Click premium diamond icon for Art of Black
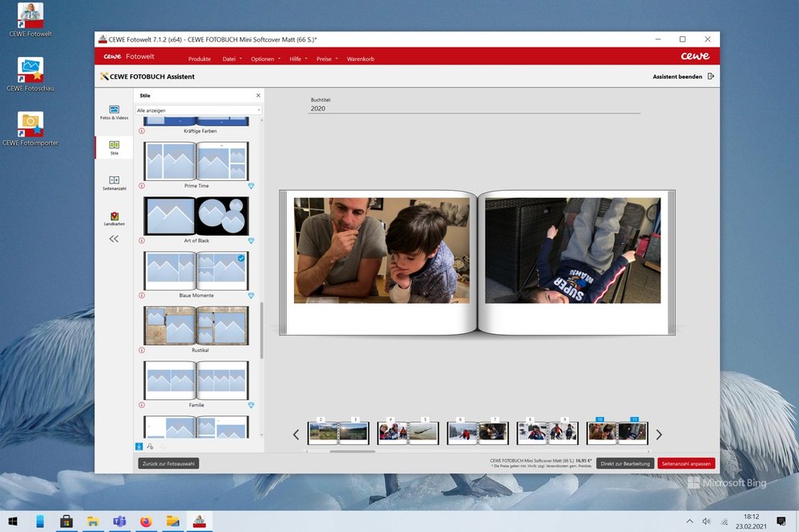The height and width of the screenshot is (532, 799). coord(250,241)
